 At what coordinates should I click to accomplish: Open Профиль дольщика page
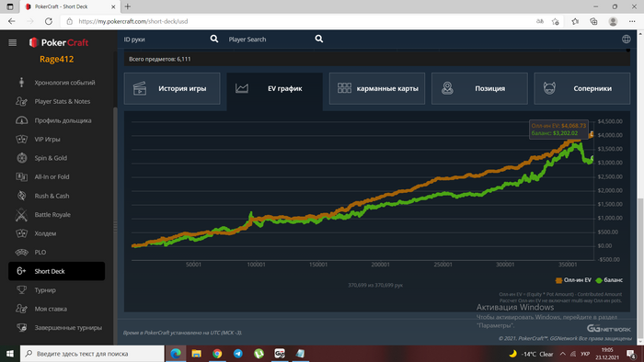coord(63,120)
